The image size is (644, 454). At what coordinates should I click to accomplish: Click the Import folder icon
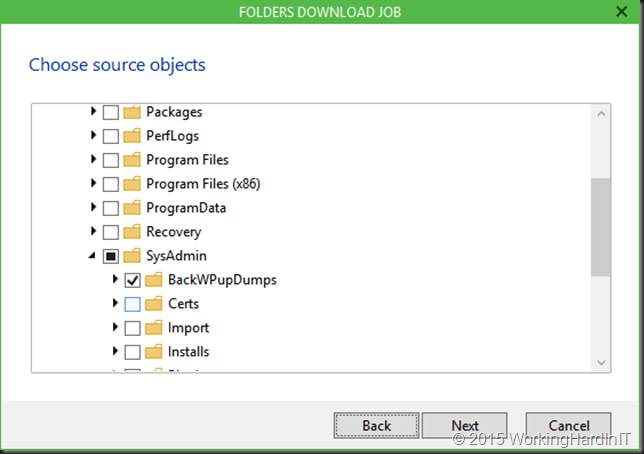click(x=154, y=327)
